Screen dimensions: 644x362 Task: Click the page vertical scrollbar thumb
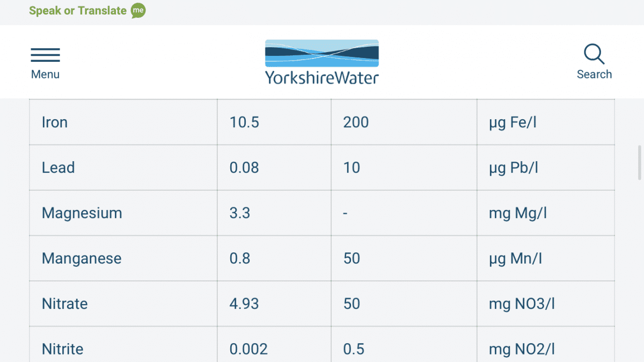pos(640,162)
